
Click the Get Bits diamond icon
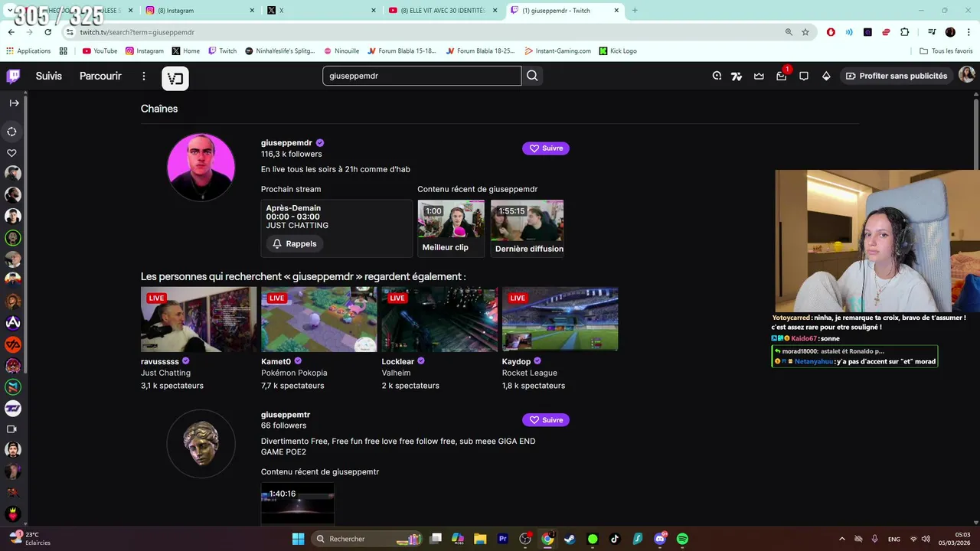[x=826, y=76]
